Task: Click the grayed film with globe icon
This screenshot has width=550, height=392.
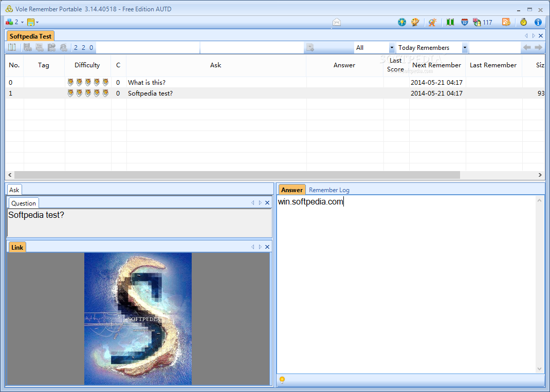Action: (x=51, y=47)
